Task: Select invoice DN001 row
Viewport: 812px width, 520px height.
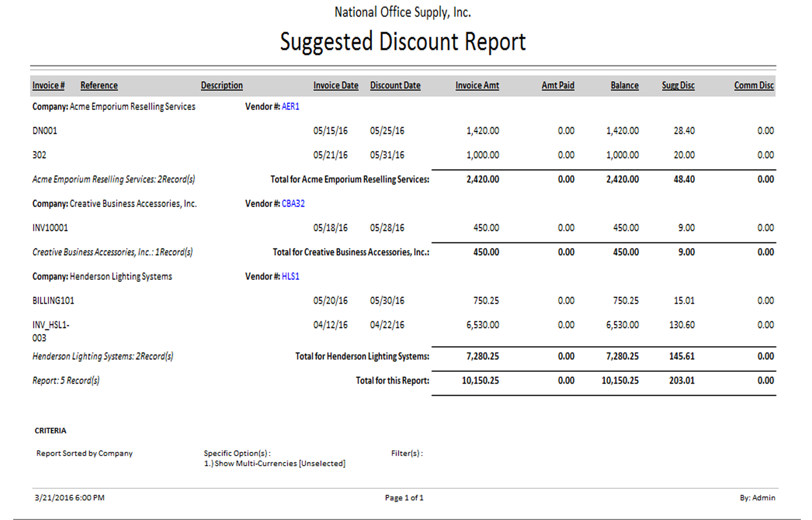Action: [45, 131]
